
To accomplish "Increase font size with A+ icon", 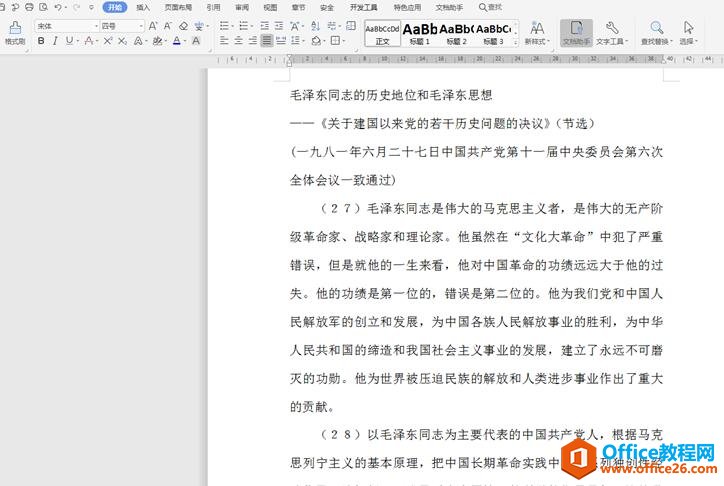I will tap(153, 26).
